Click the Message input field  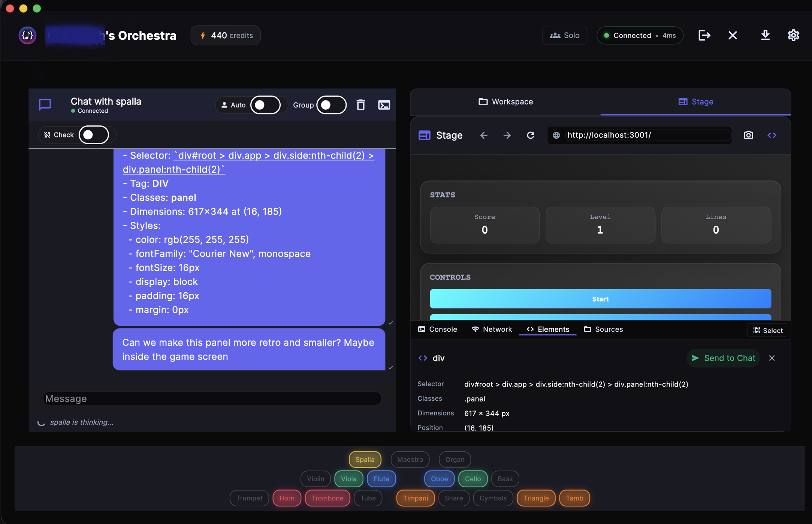pyautogui.click(x=212, y=398)
